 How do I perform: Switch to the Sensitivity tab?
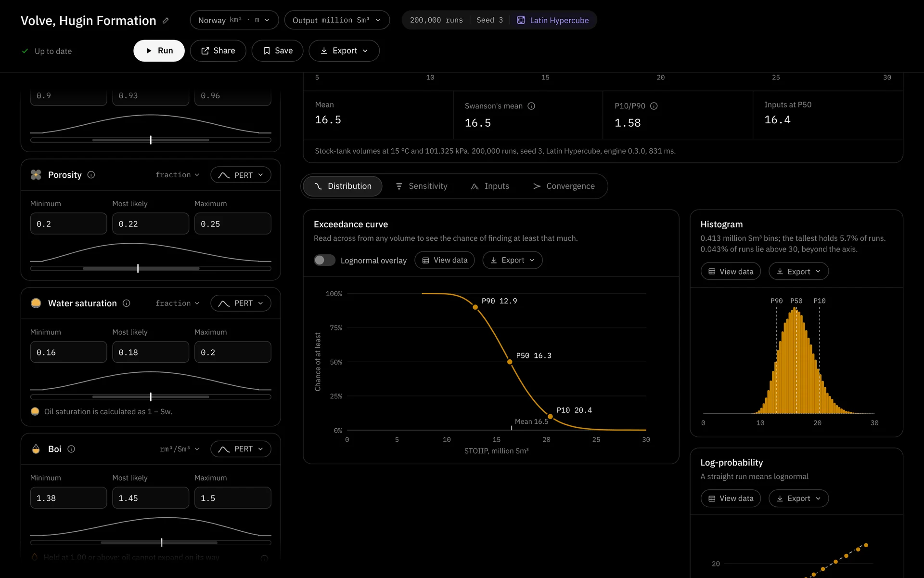(x=421, y=186)
